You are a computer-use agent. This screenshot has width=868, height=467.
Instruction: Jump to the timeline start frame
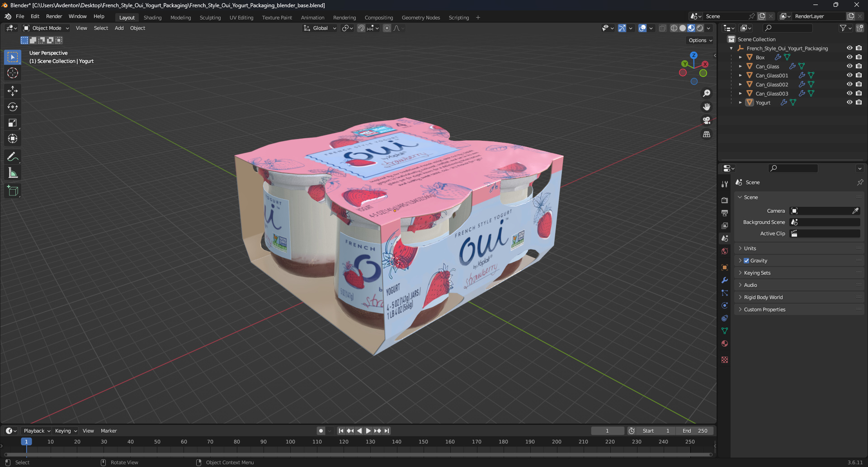click(341, 431)
